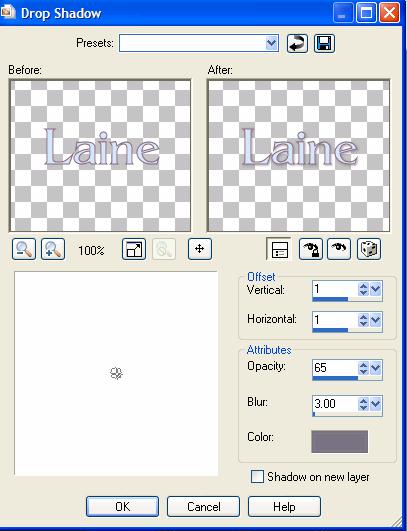Enable the Shadow on new layer checkbox
Viewport: 407px width, 531px height.
[x=257, y=476]
